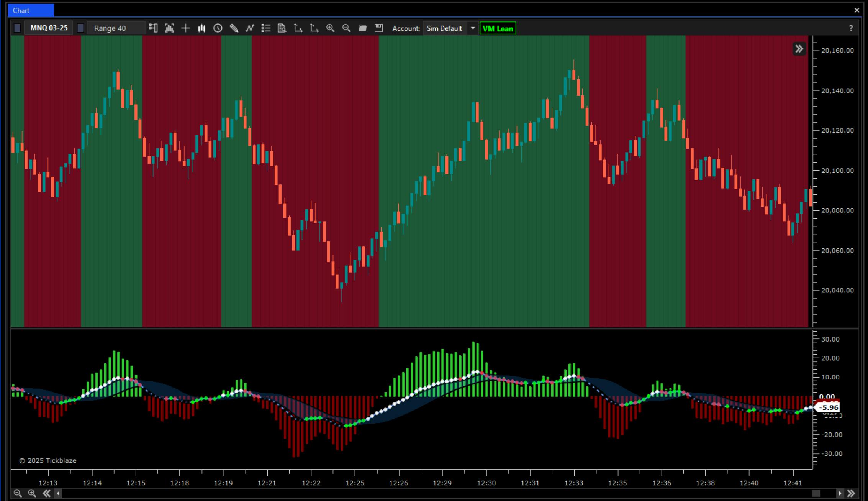Viewport: 868px width, 501px height.
Task: Select the Chart tab
Action: (31, 10)
